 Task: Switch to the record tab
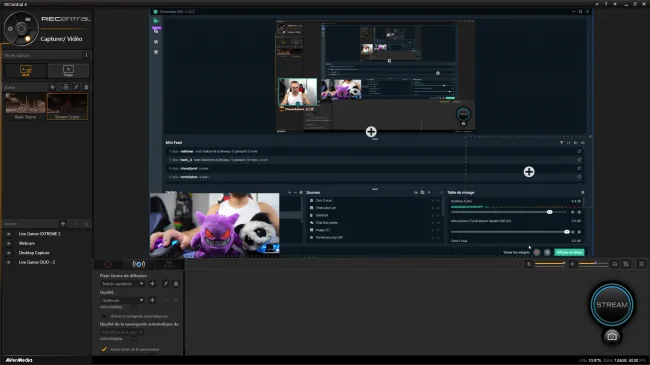[108, 264]
